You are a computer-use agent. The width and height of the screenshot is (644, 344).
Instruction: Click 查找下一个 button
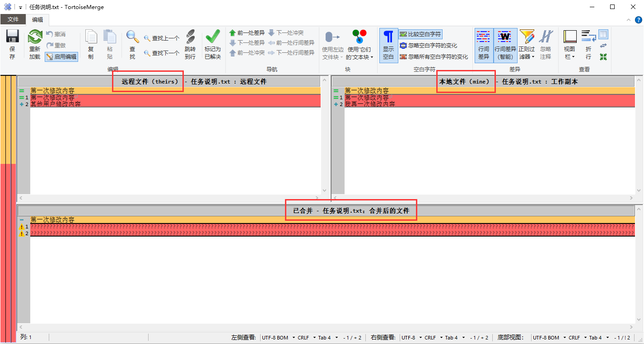tap(161, 53)
